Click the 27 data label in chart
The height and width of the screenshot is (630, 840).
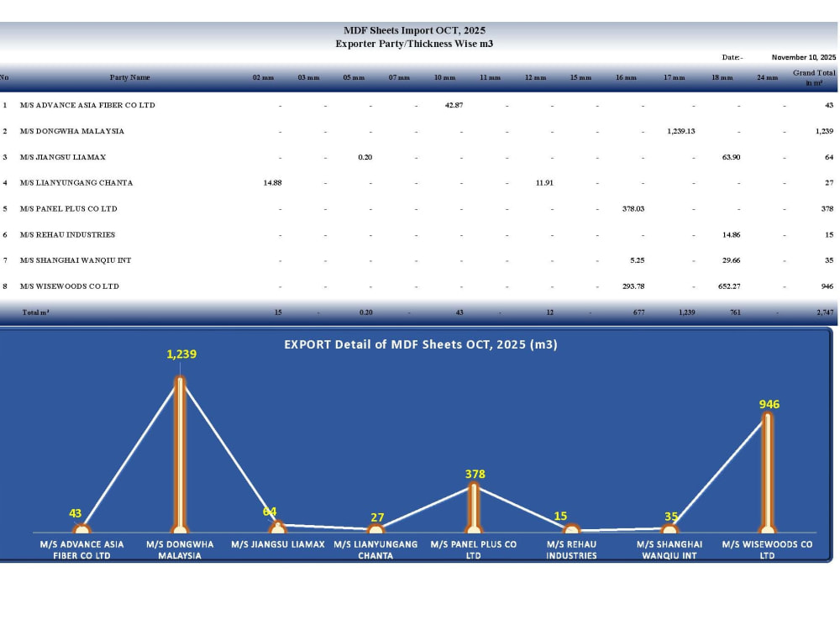coord(377,517)
